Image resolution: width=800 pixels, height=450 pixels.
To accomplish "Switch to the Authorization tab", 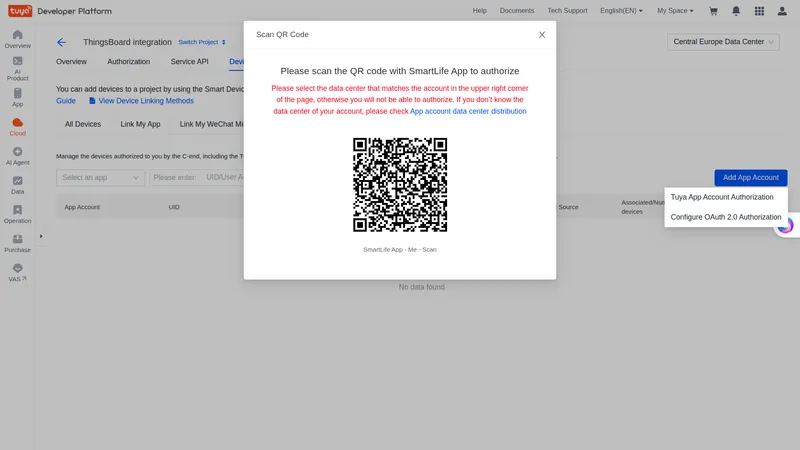I will pos(129,62).
